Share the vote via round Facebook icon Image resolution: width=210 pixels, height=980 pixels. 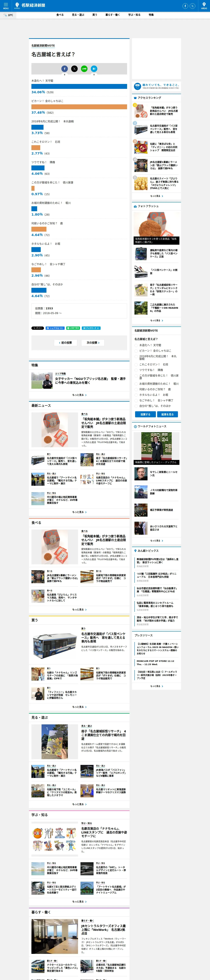click(x=64, y=69)
